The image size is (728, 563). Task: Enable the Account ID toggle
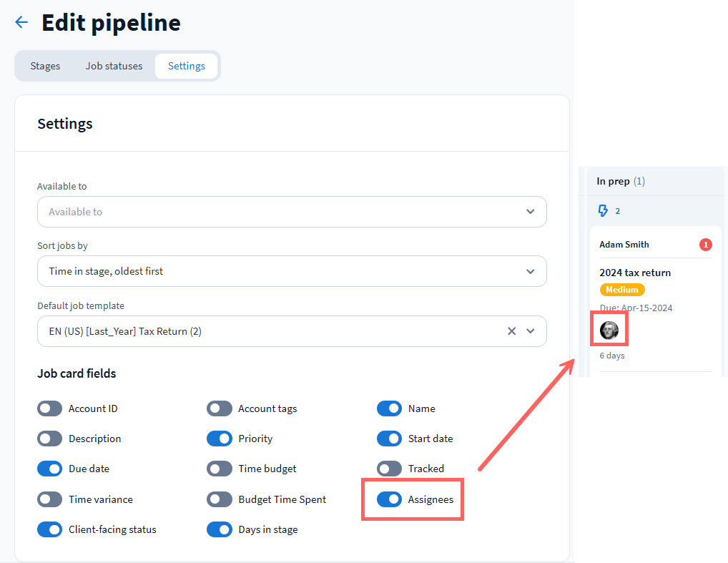tap(50, 408)
